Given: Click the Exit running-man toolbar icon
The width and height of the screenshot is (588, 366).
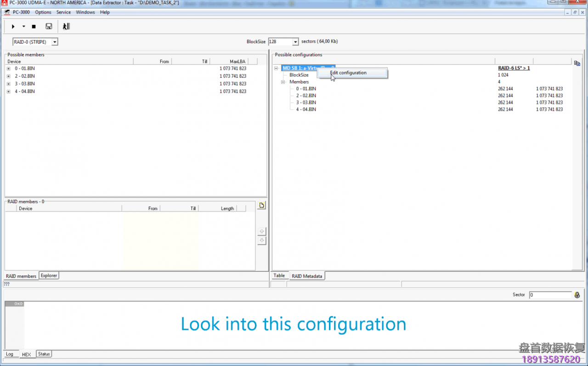Looking at the screenshot, I should point(66,27).
